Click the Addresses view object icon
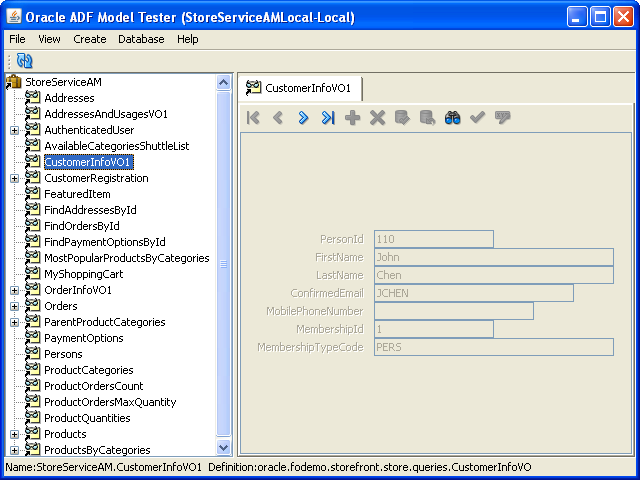The image size is (640, 480). (x=32, y=98)
